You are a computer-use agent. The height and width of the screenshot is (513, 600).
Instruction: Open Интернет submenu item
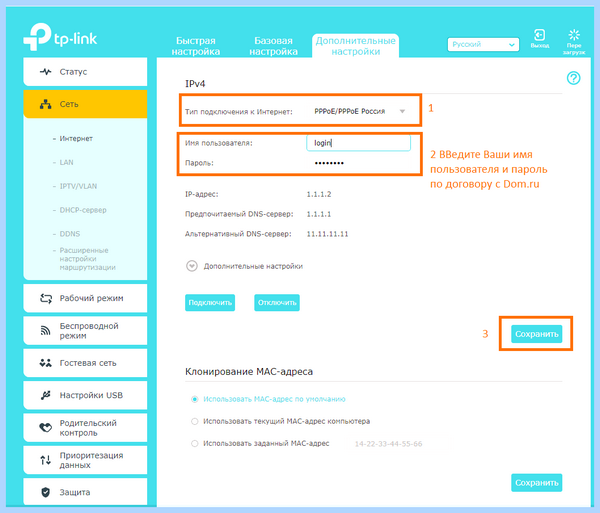pos(76,138)
